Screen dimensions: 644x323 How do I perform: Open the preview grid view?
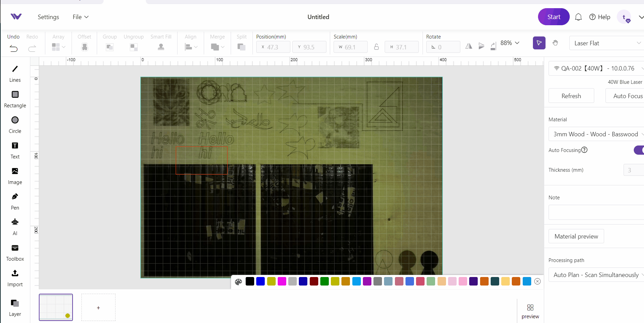[x=530, y=311]
